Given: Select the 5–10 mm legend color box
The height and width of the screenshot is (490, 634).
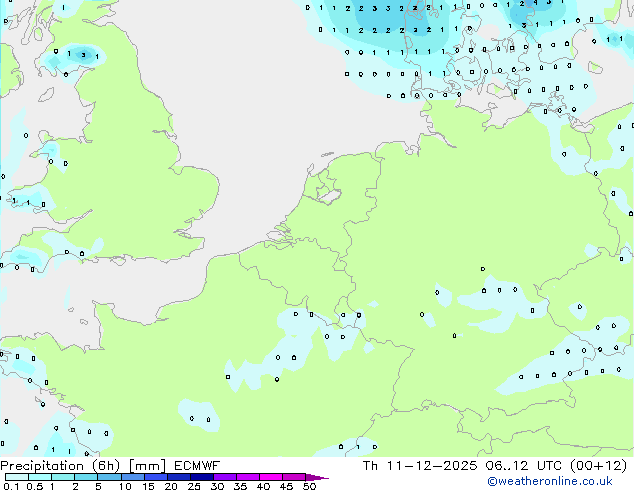Looking at the screenshot, I should pyautogui.click(x=109, y=477).
